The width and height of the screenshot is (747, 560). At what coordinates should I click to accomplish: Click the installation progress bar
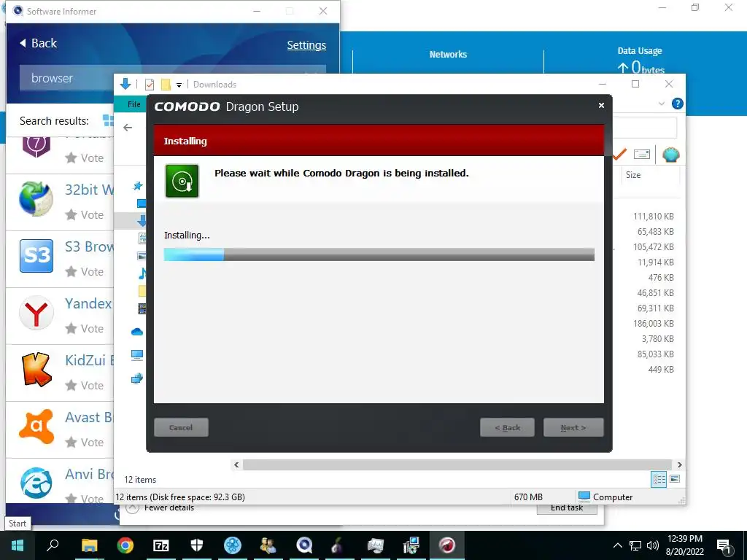(379, 254)
